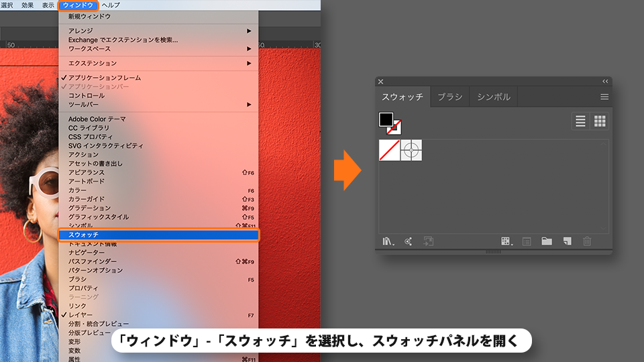Select カラー with shortcut F6
The width and height of the screenshot is (644, 362).
pyautogui.click(x=158, y=190)
